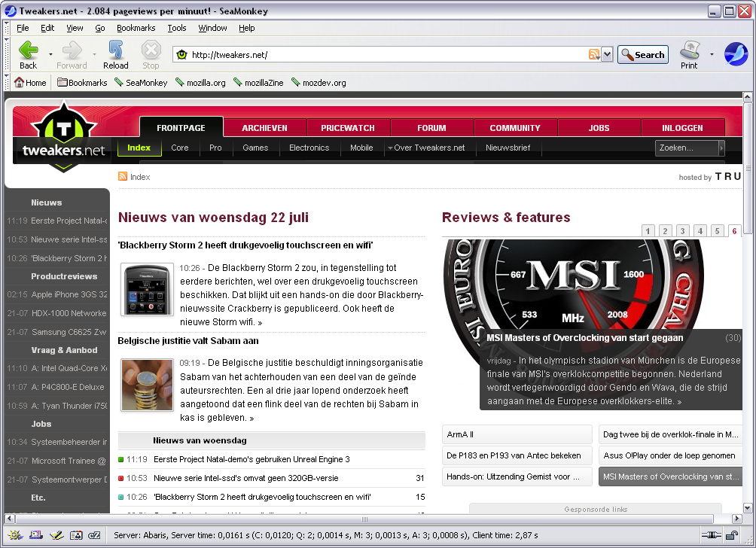756x548 pixels.
Task: Switch to the FORUM tab
Action: click(x=431, y=128)
